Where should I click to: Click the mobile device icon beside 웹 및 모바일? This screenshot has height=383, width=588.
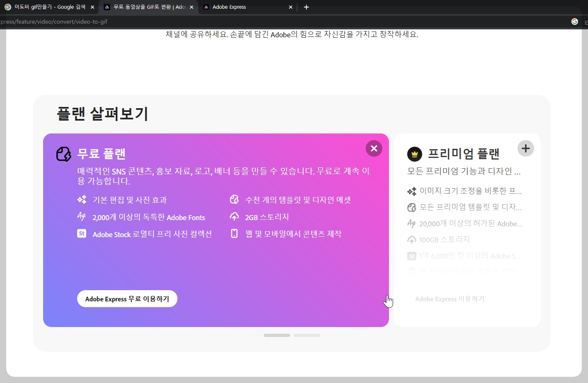click(234, 233)
